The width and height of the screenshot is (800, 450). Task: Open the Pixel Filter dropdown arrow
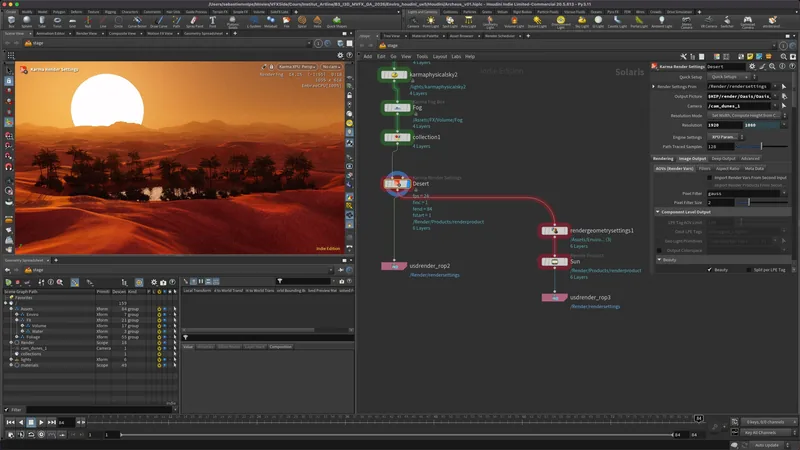click(x=784, y=193)
